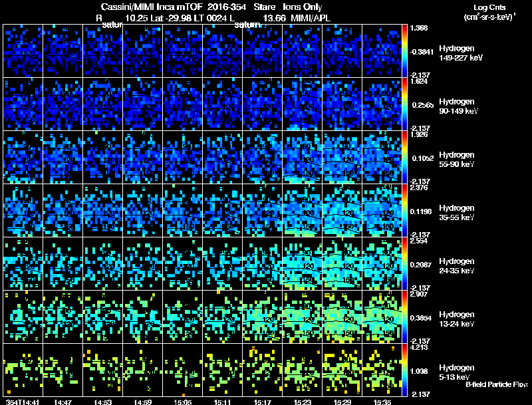This screenshot has height=405, width=532.
Task: Click the '15:29' time label
Action: pos(342,402)
